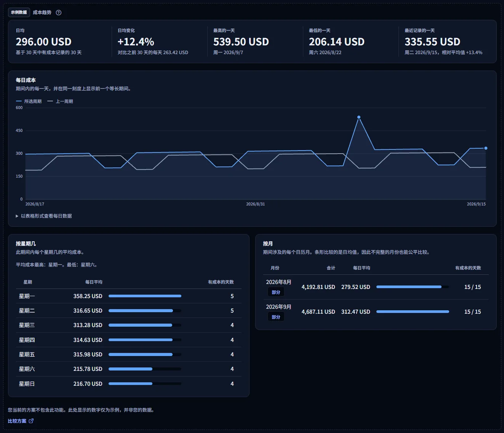Click the 星期一 cost bar
The height and width of the screenshot is (433, 504).
(x=145, y=296)
